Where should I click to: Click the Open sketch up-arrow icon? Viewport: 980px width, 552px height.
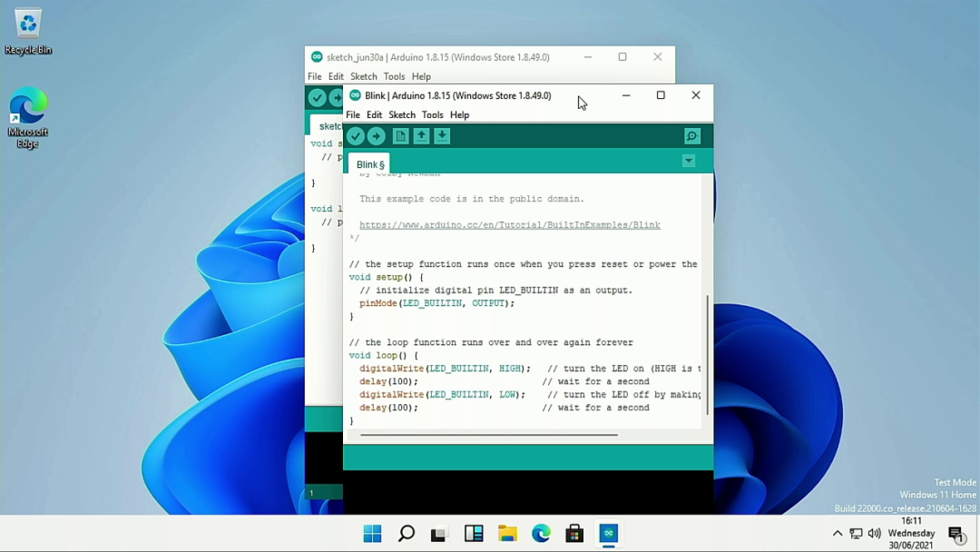click(x=421, y=136)
